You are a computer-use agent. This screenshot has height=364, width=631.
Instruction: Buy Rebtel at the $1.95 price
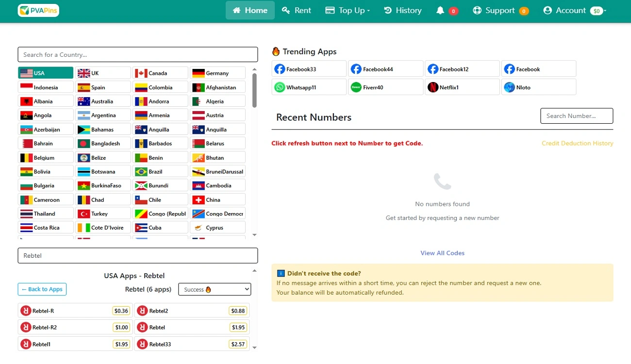pyautogui.click(x=238, y=327)
